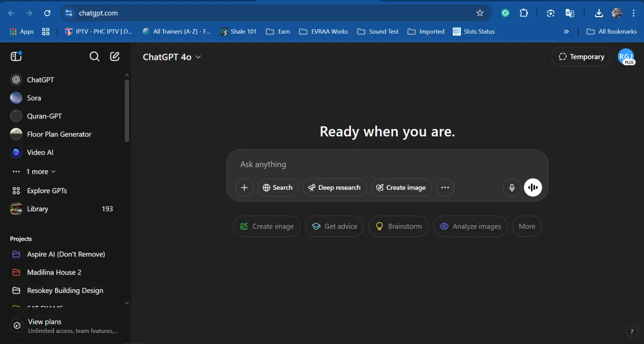The width and height of the screenshot is (644, 344).
Task: Start a new chat with pencil icon
Action: [x=115, y=56]
